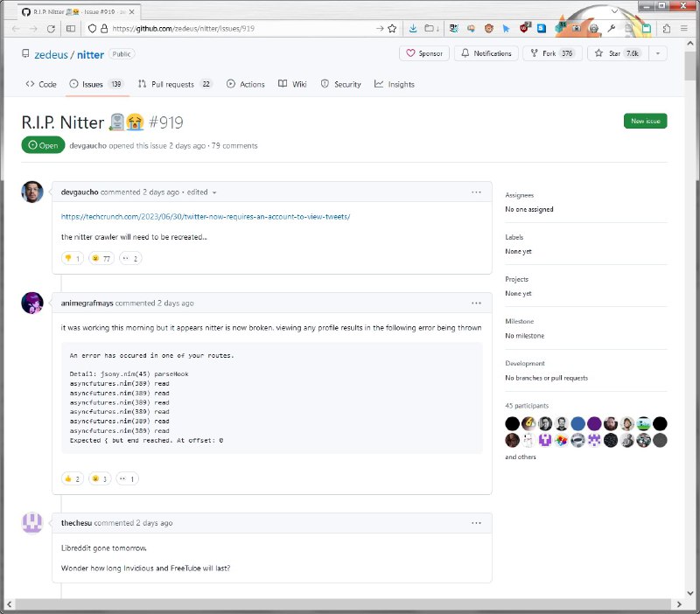Toggle thumbs up reaction on animegrafmays's comment

73,478
